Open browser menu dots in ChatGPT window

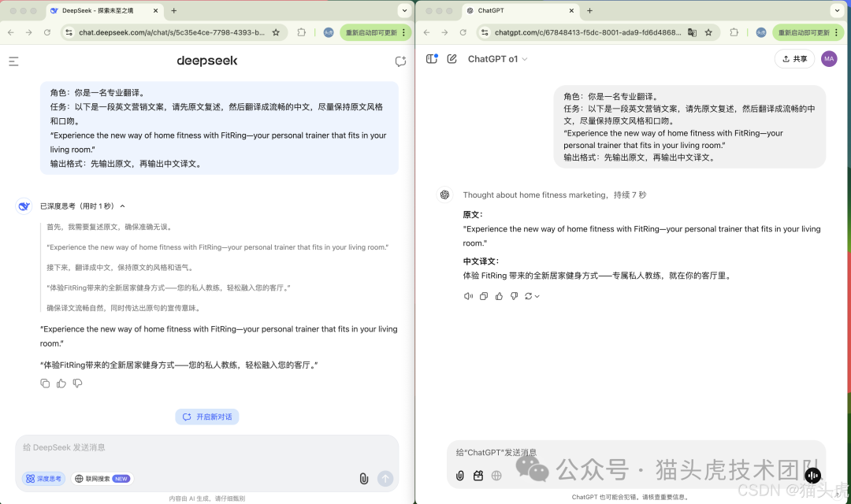click(x=836, y=32)
